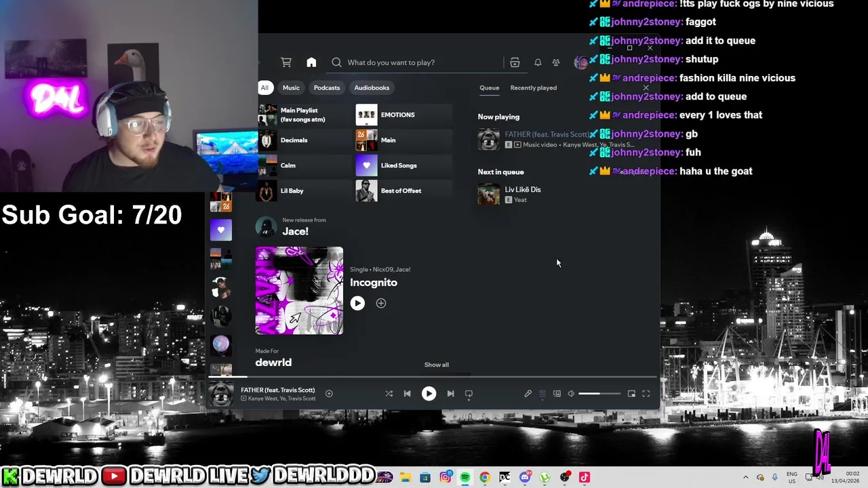Add current track to Liked Songs
This screenshot has width=868, height=488.
coord(329,393)
